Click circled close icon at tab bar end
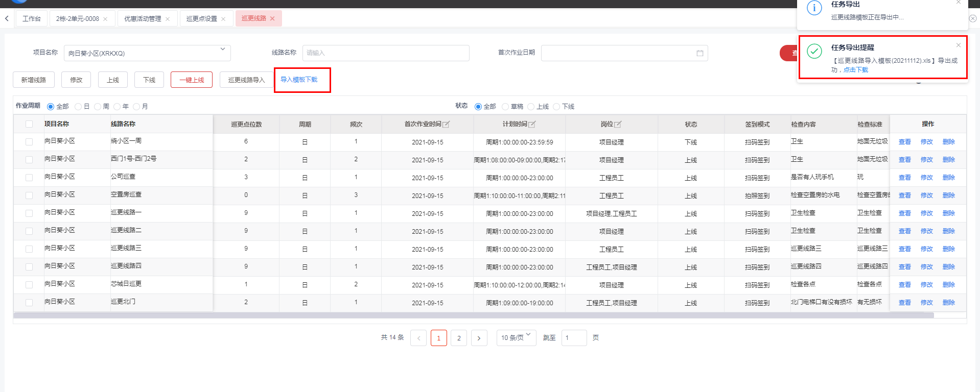The image size is (980, 392). [x=973, y=18]
